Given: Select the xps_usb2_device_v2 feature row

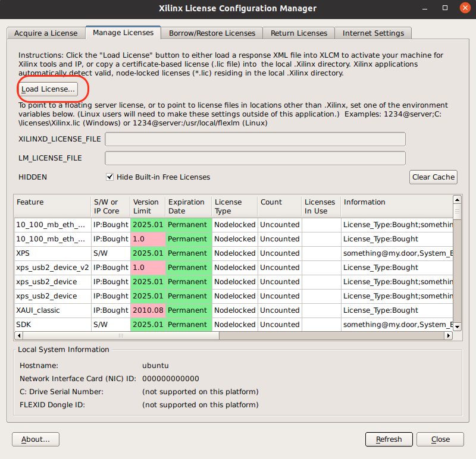Looking at the screenshot, I should [x=234, y=268].
